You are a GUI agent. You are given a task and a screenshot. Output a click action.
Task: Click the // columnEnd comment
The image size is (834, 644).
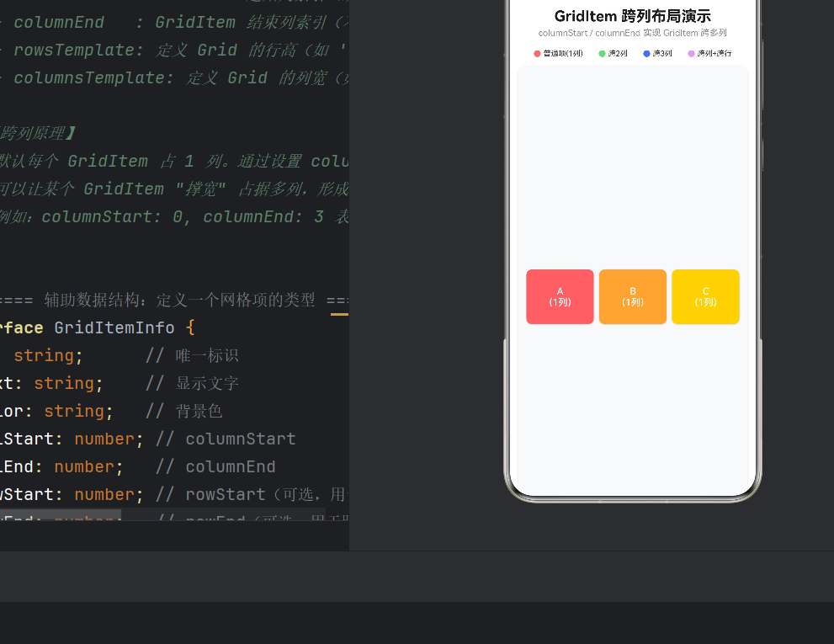coord(215,466)
